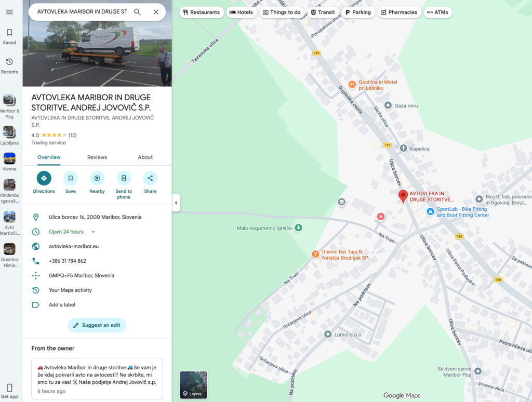
Task: Click the Directions icon button
Action: pyautogui.click(x=44, y=178)
